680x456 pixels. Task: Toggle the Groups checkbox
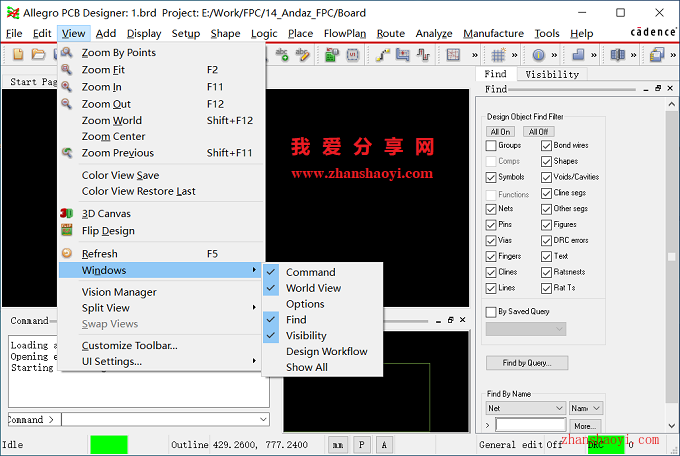[x=491, y=145]
